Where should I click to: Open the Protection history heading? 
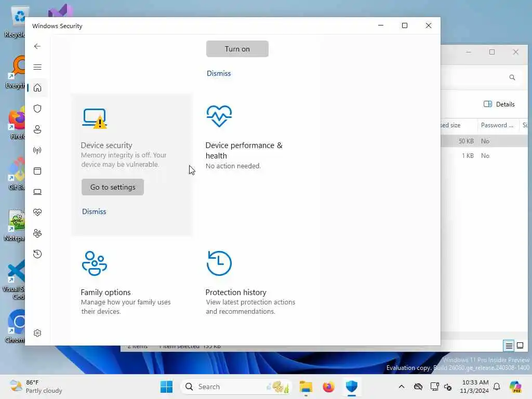tap(236, 292)
